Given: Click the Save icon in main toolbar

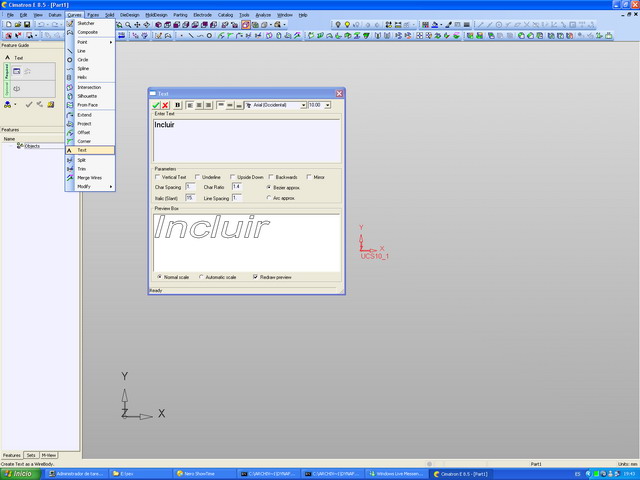Looking at the screenshot, I should tap(25, 24).
